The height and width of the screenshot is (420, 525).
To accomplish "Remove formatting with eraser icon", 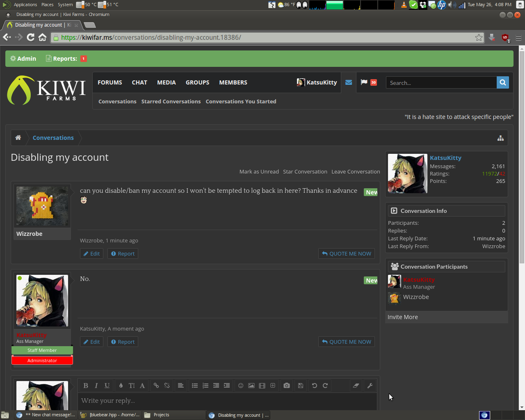I will click(356, 386).
